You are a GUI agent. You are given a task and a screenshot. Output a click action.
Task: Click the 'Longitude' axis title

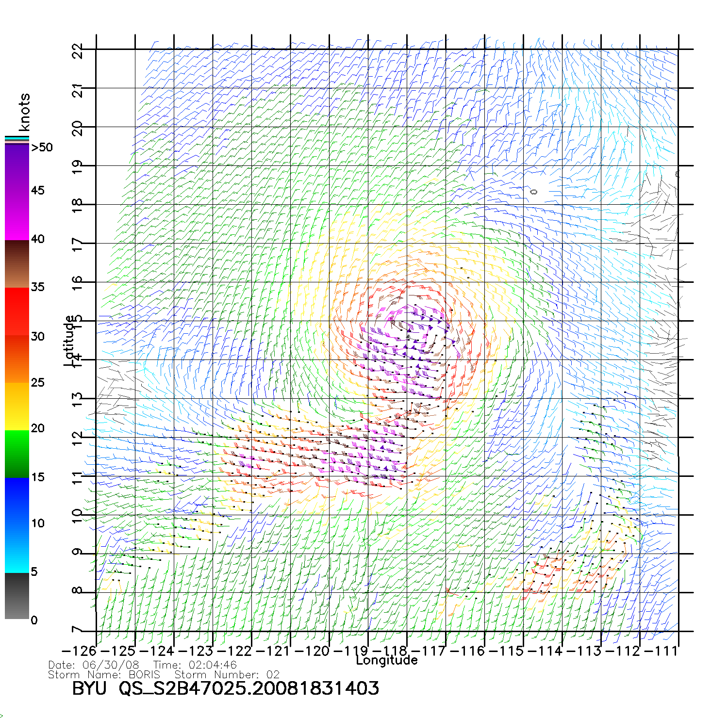(x=386, y=660)
